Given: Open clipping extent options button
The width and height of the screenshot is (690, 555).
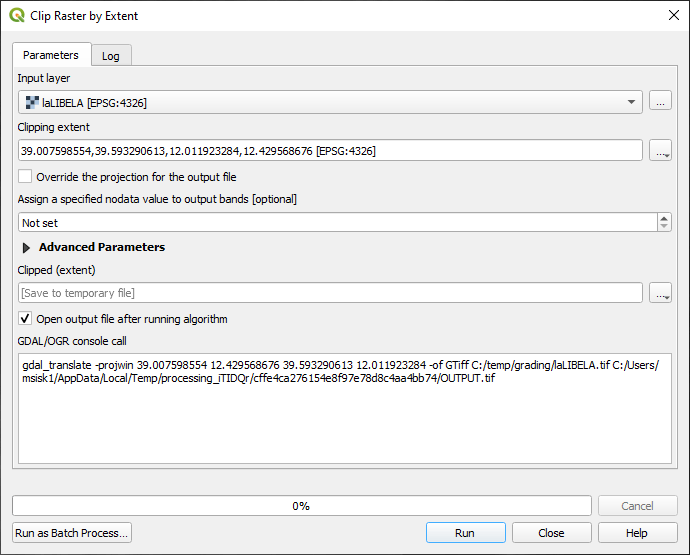Looking at the screenshot, I should 660,151.
